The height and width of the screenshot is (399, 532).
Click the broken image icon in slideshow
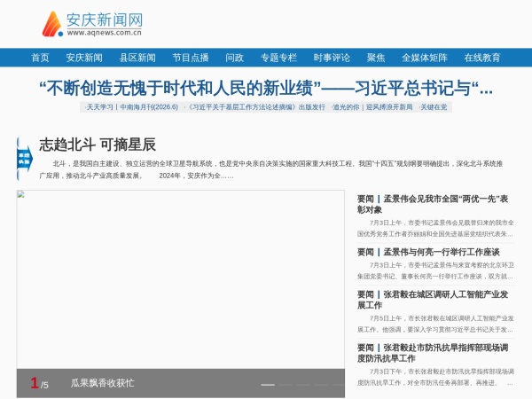20,194
